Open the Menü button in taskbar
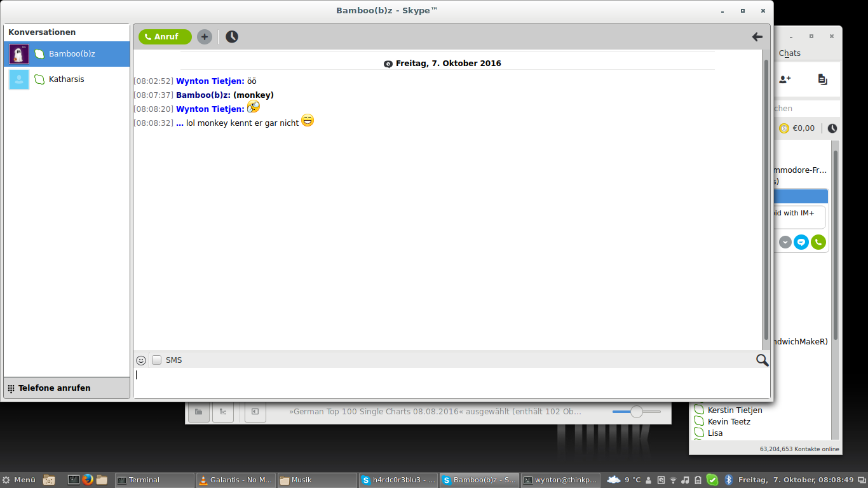This screenshot has height=488, width=868. coord(19,480)
